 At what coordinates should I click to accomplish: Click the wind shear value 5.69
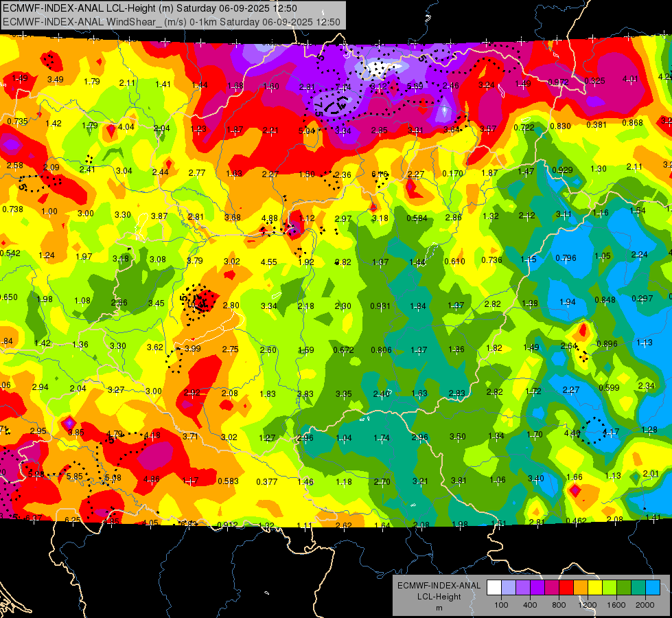point(415,87)
